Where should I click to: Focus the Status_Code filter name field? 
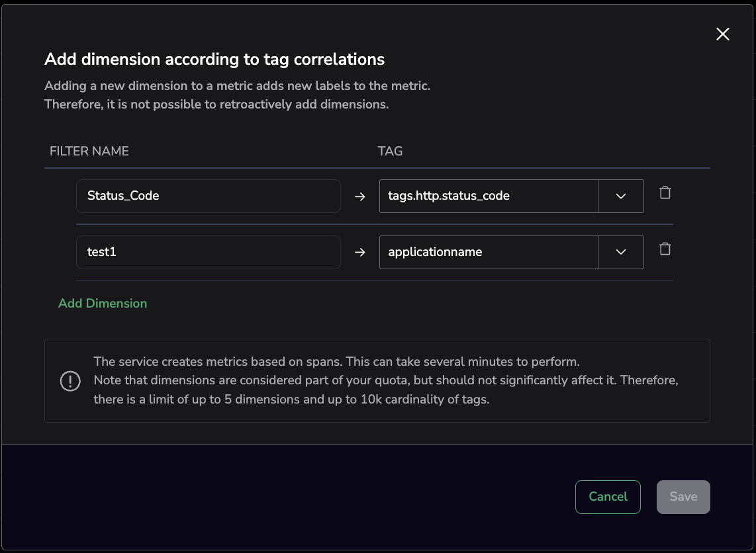pyautogui.click(x=208, y=196)
